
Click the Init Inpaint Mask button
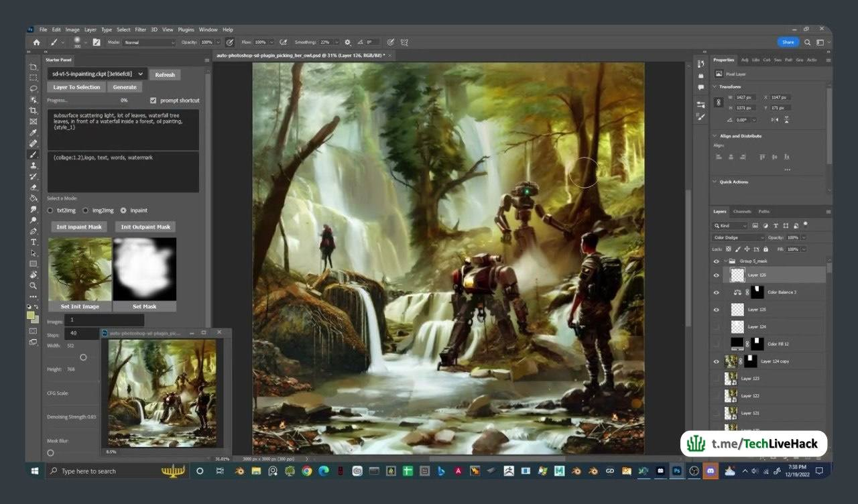(x=79, y=227)
